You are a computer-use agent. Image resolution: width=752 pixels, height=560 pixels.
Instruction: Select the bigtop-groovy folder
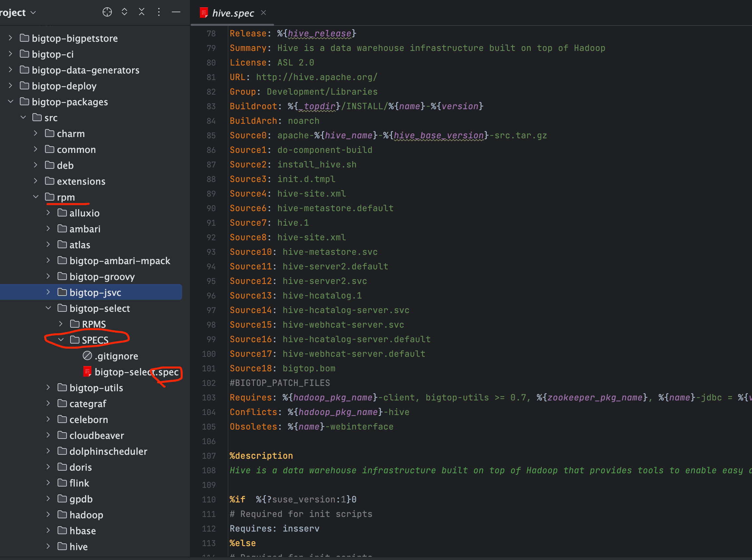pyautogui.click(x=102, y=277)
